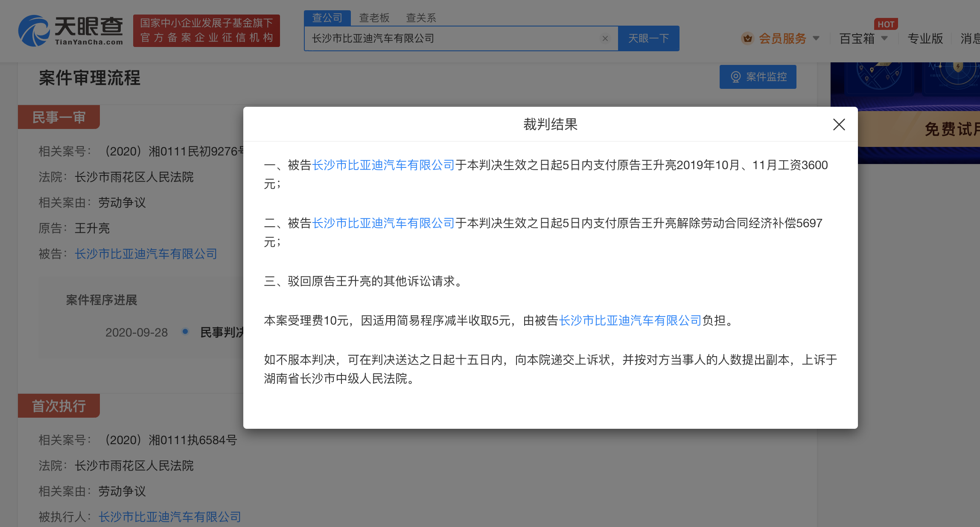This screenshot has height=527, width=980.
Task: Click the 案件监控 button
Action: [758, 77]
